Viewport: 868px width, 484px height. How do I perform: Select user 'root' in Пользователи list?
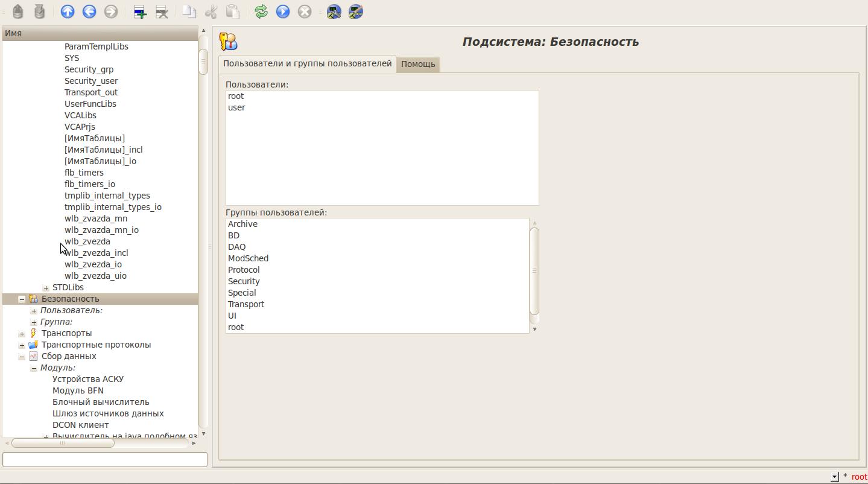pyautogui.click(x=236, y=96)
